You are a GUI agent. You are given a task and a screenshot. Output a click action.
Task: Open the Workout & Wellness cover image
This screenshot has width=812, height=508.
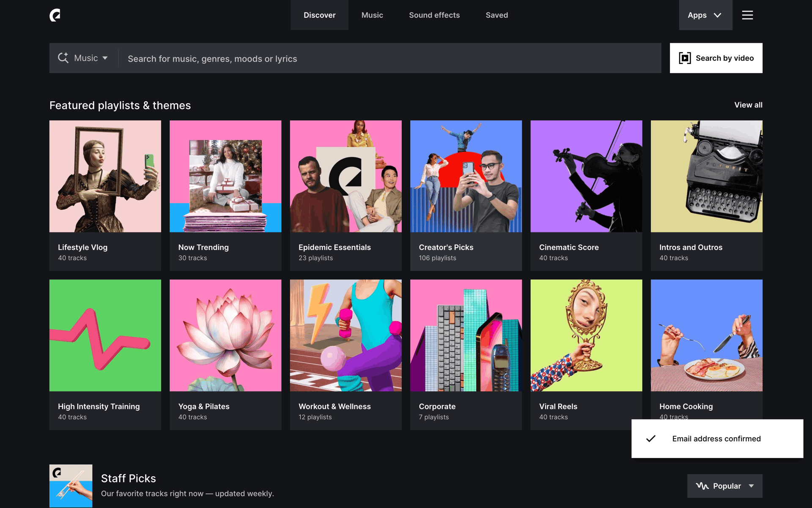346,335
